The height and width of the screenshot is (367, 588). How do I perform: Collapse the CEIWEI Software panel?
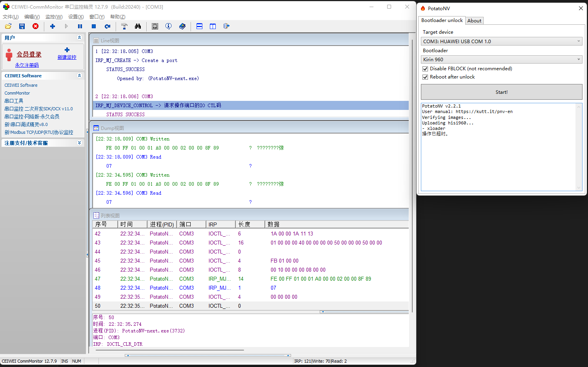tap(79, 76)
